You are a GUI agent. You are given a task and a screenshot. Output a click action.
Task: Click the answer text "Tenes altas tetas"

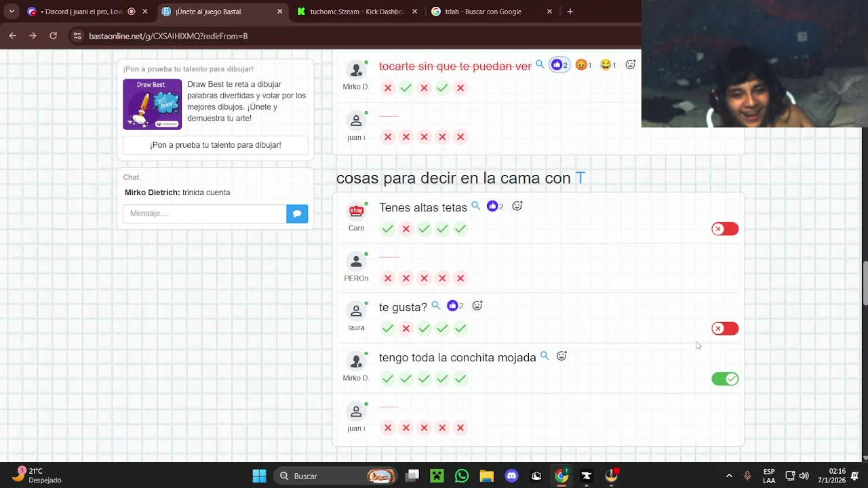pyautogui.click(x=423, y=207)
